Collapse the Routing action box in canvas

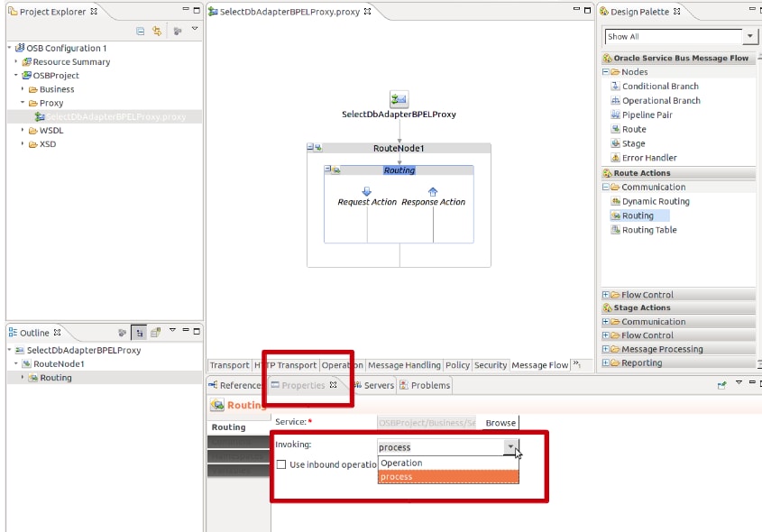pos(327,169)
